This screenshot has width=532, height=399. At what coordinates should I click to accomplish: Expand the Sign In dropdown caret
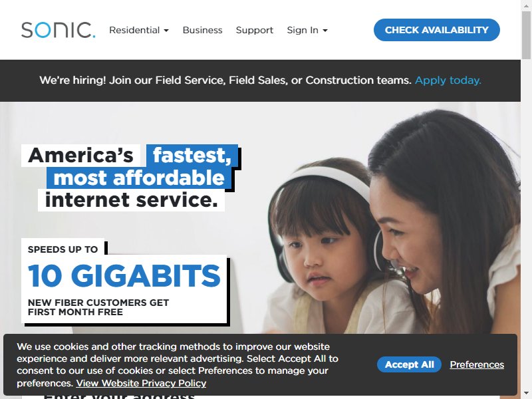(325, 31)
